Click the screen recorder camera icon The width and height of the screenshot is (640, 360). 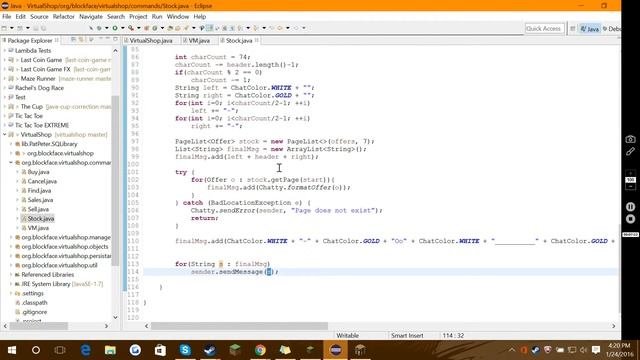coord(630,139)
